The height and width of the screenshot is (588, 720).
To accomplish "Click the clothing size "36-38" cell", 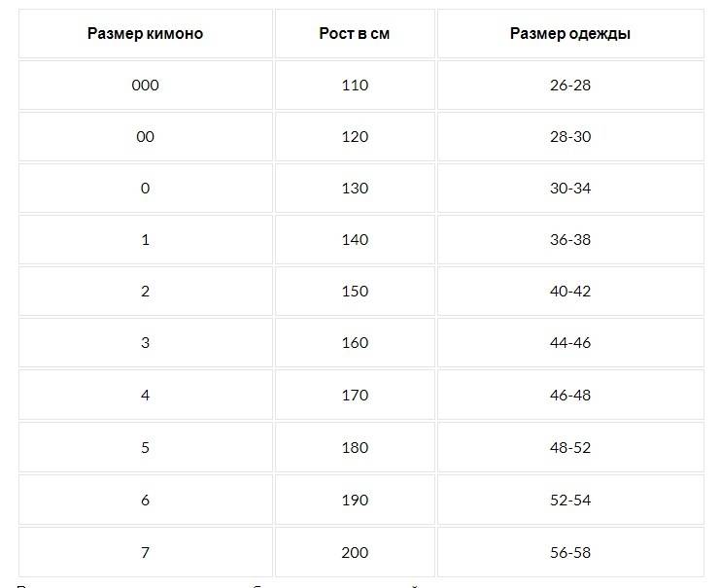I will point(570,239).
